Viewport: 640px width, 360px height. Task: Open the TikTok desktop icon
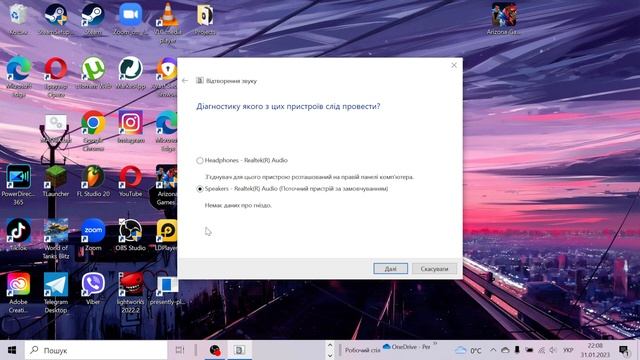coord(18,234)
